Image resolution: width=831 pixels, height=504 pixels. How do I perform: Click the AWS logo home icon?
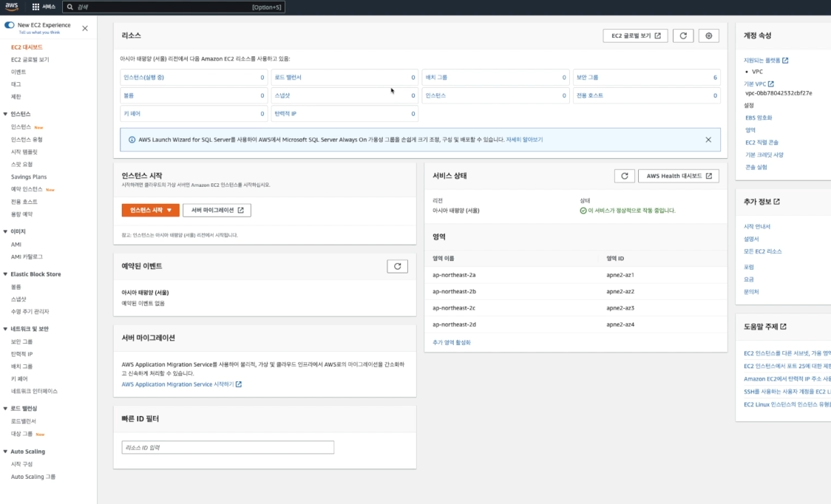point(11,7)
